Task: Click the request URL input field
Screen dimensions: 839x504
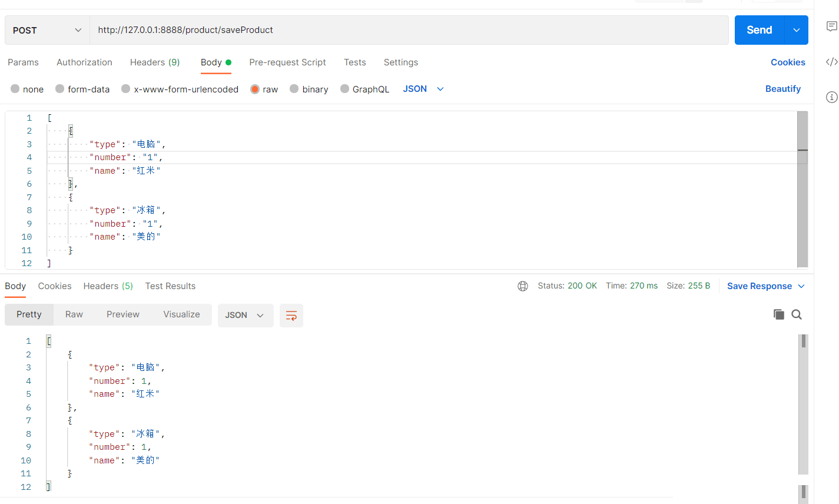Action: 409,30
